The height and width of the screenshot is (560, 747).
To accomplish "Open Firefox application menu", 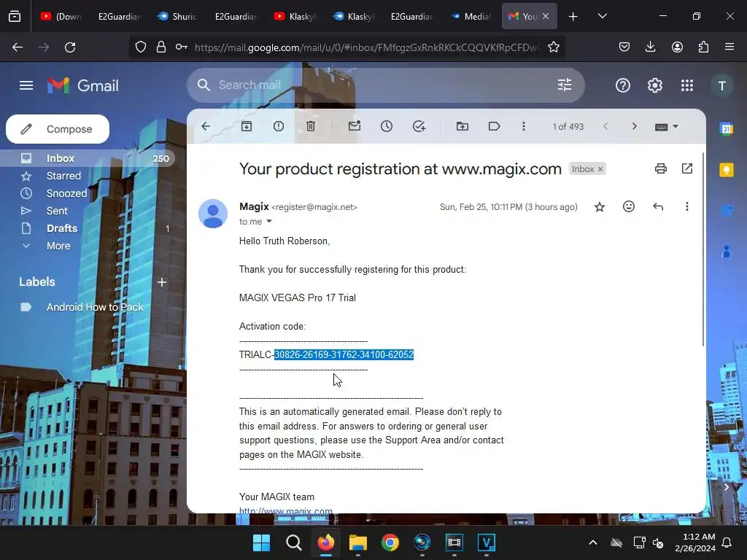I will point(729,47).
